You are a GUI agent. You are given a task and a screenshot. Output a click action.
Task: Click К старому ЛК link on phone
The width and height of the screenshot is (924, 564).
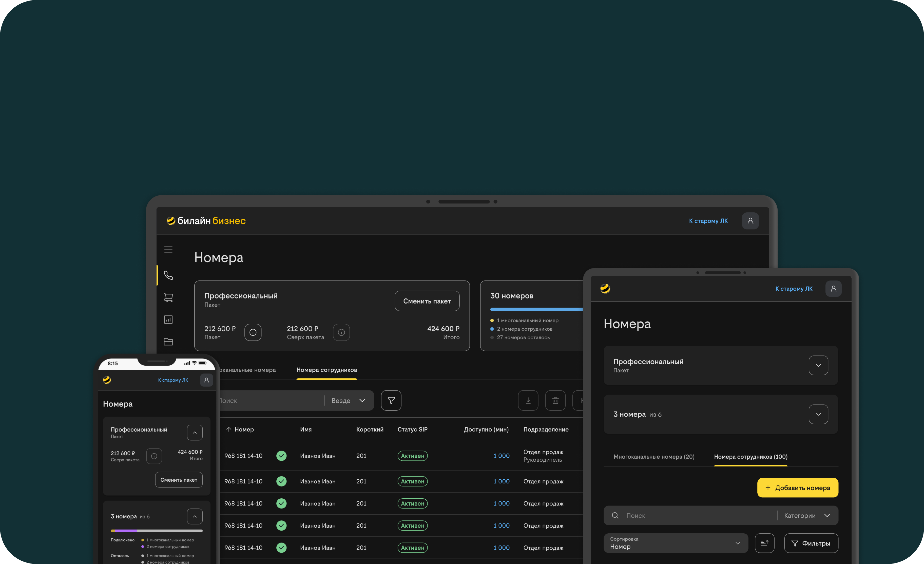(173, 380)
